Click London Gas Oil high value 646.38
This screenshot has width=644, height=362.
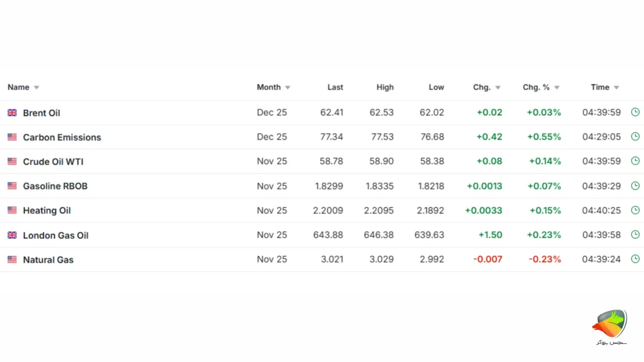[x=379, y=235]
